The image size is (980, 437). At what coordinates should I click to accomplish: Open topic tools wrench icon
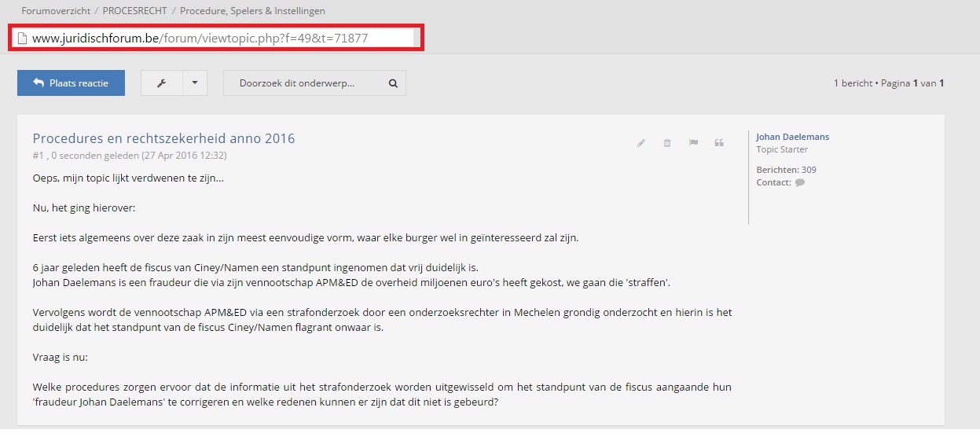coord(161,83)
